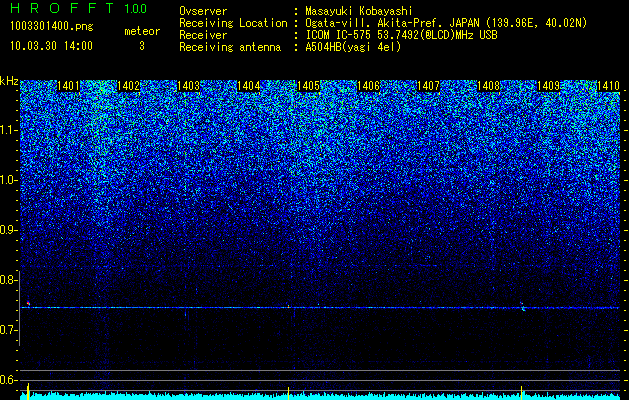Click the Receiving Location field label
Image resolution: width=629 pixels, height=400 pixels.
click(233, 23)
